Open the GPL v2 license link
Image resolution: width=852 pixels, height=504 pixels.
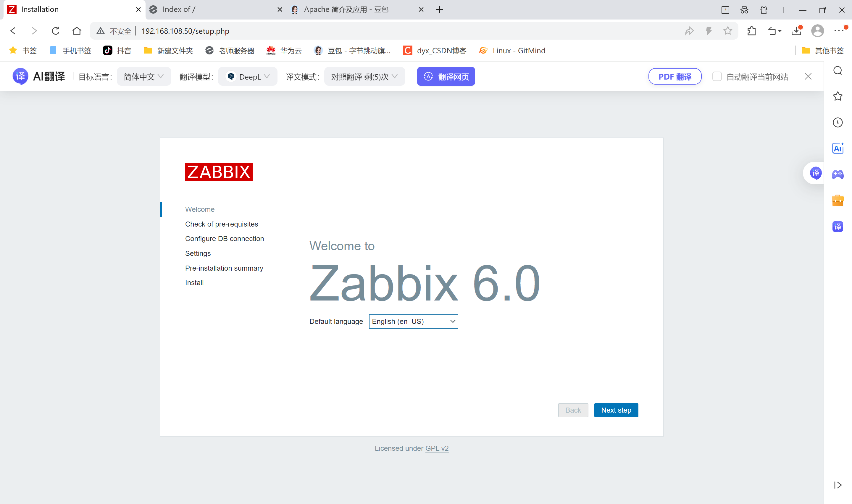(x=437, y=448)
